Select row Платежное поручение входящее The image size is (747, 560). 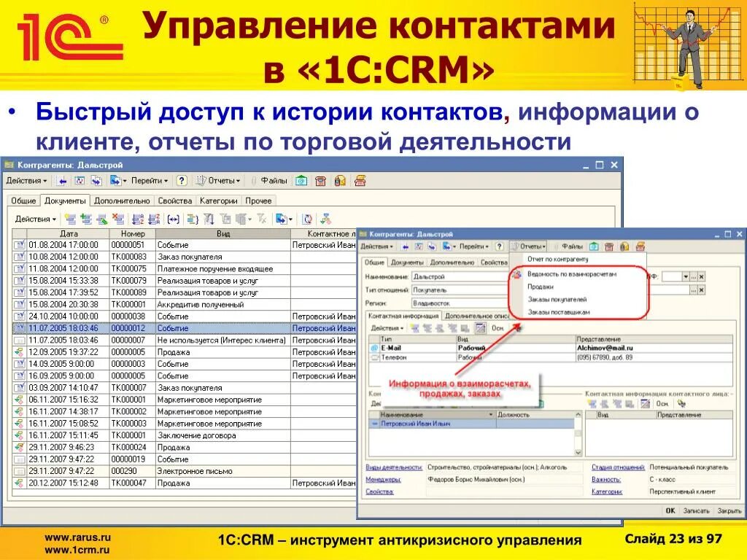tap(184, 268)
